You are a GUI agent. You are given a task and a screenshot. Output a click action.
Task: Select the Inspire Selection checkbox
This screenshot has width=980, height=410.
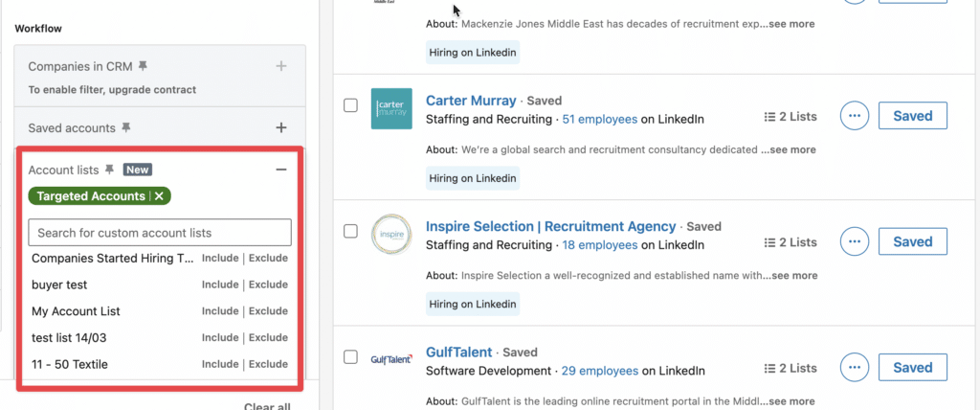tap(350, 231)
